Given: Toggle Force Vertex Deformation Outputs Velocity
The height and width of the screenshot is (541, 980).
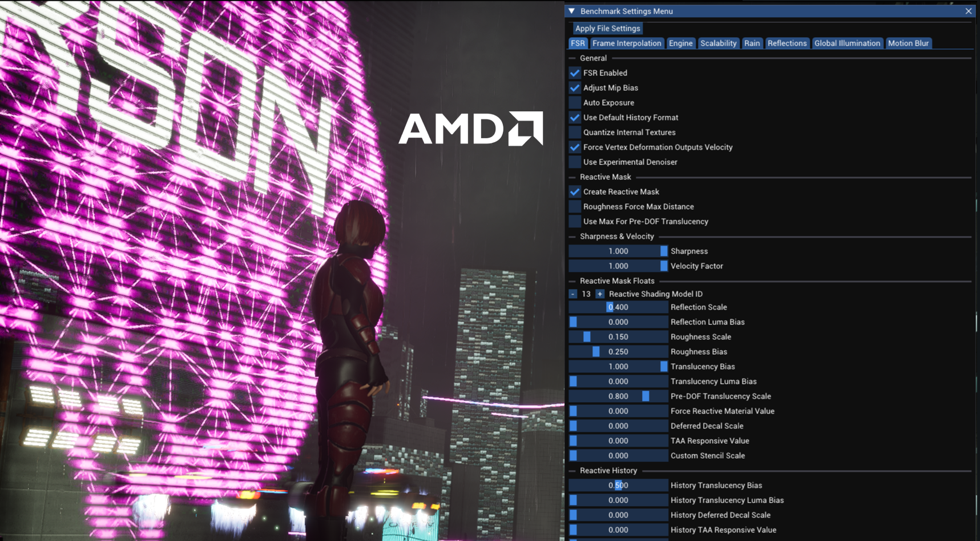Looking at the screenshot, I should 575,147.
